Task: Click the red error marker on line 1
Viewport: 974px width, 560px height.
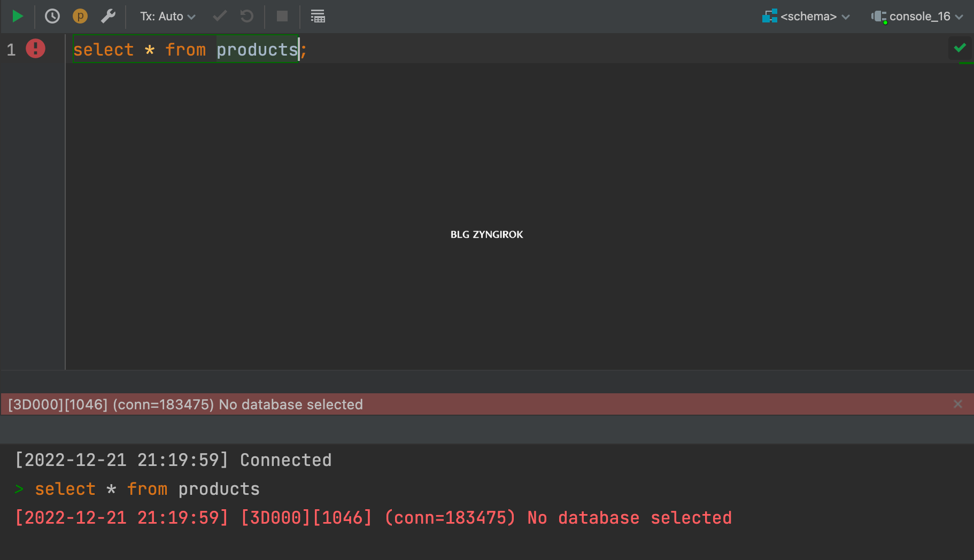Action: pyautogui.click(x=36, y=49)
